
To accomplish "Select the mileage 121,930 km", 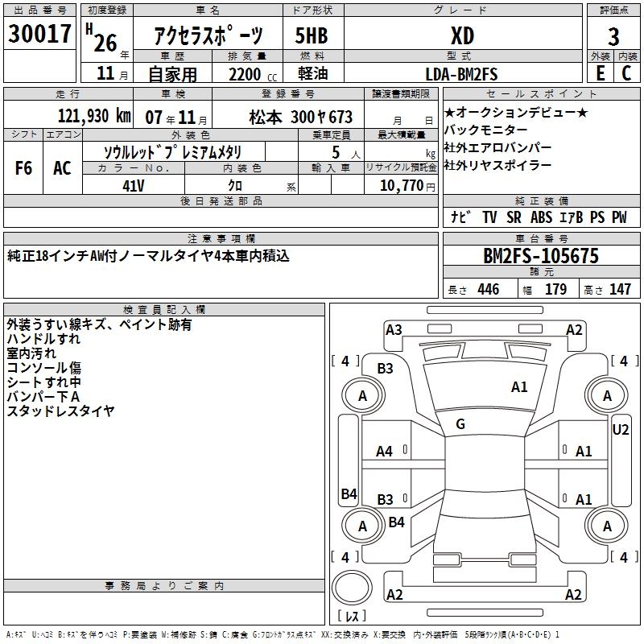I will pyautogui.click(x=94, y=116).
